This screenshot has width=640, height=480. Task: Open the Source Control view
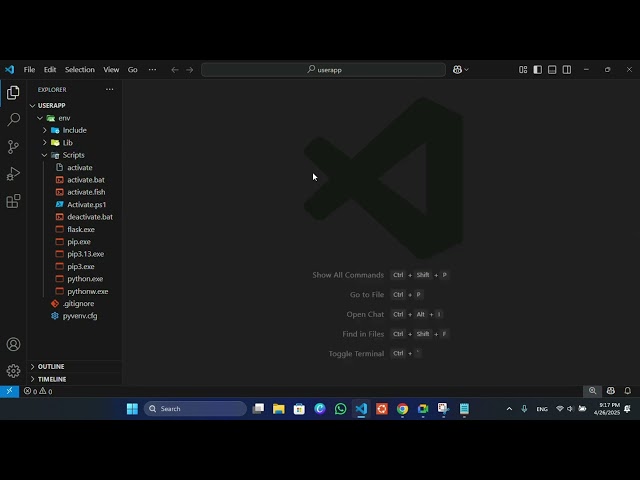point(13,147)
